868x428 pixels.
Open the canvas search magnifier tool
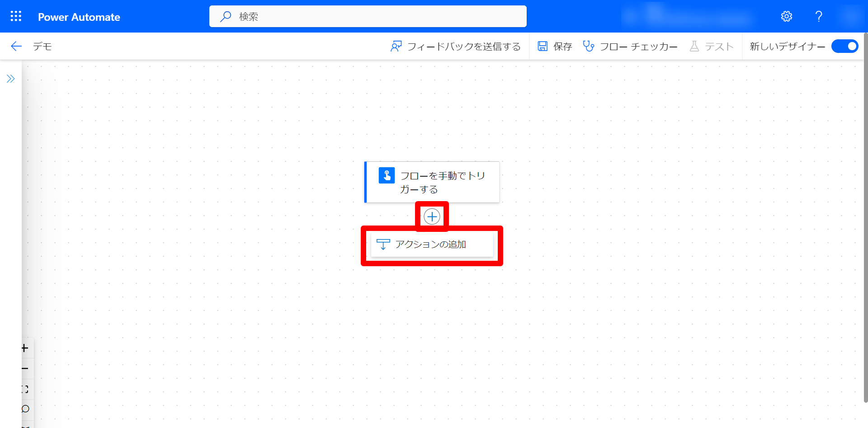click(x=25, y=409)
